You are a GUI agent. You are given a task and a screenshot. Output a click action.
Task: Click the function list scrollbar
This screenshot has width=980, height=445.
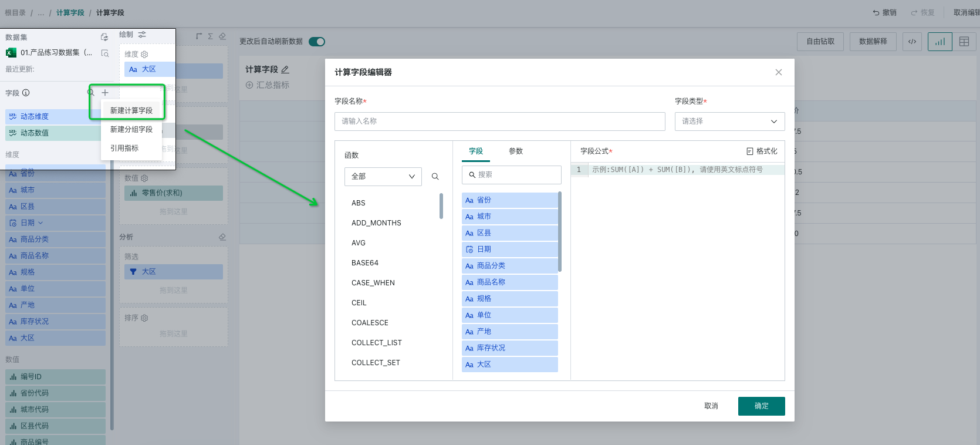(441, 205)
